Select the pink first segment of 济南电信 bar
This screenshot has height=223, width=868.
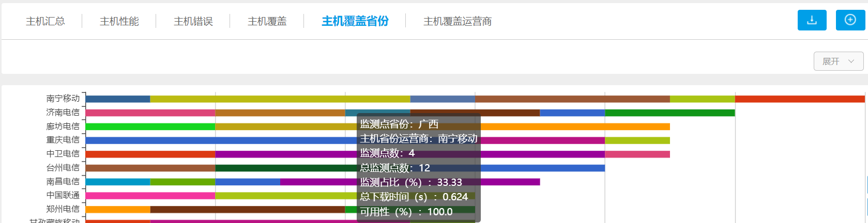[x=150, y=113]
